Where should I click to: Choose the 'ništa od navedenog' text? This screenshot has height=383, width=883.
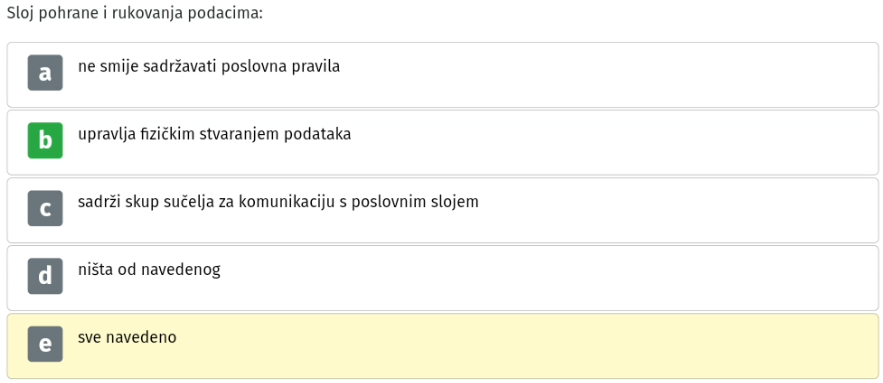click(x=149, y=270)
